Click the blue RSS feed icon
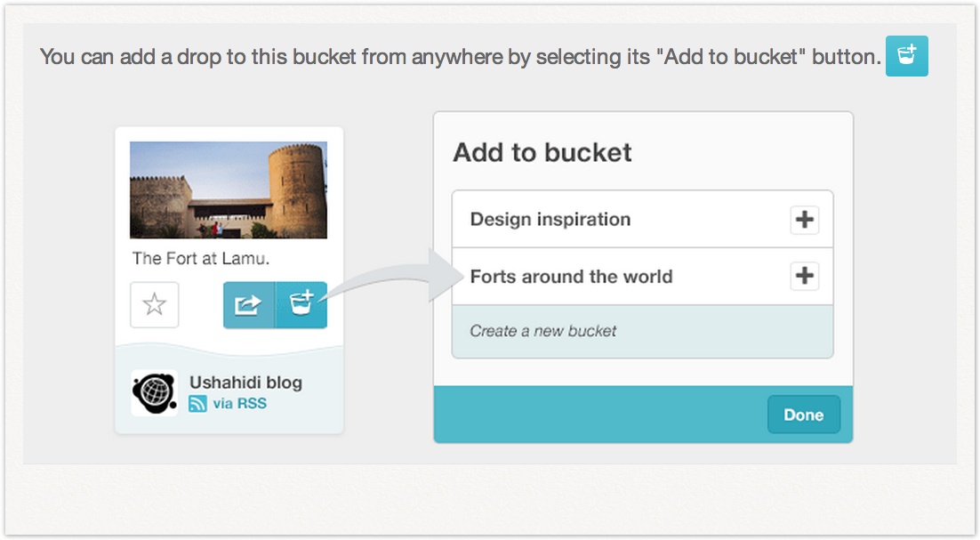 tap(197, 404)
